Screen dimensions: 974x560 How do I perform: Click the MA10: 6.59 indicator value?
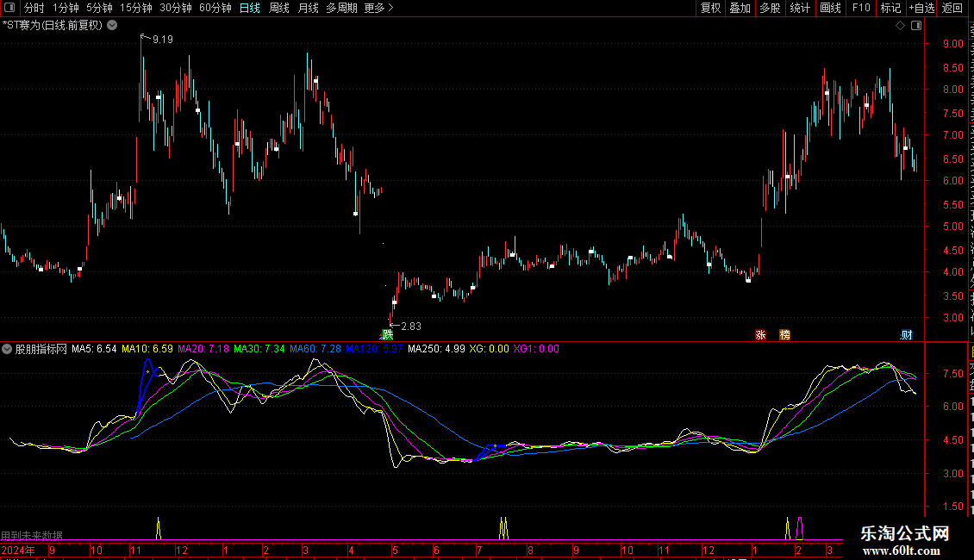tap(147, 349)
